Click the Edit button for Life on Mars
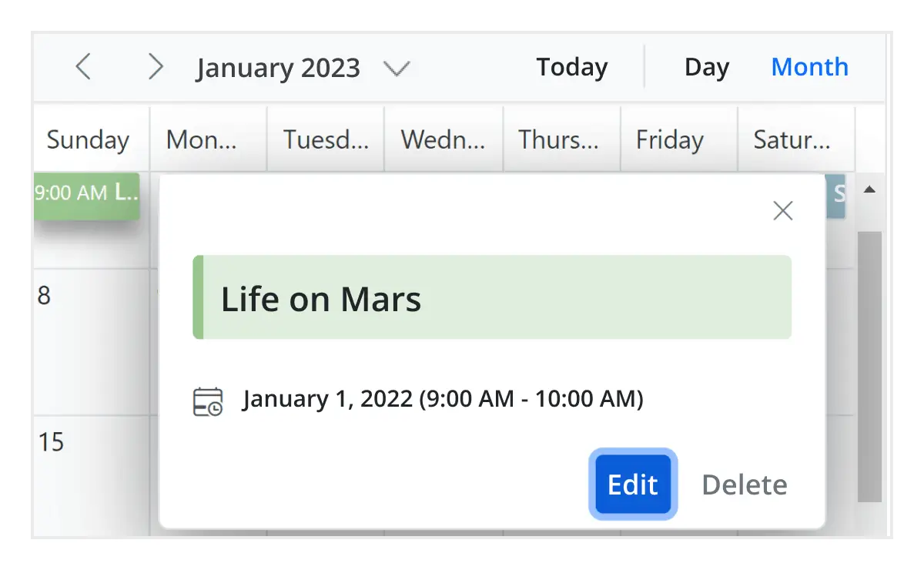Viewport: 924px width, 570px height. click(x=632, y=484)
